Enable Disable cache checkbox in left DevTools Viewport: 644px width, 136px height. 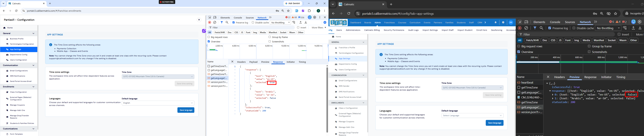253,22
